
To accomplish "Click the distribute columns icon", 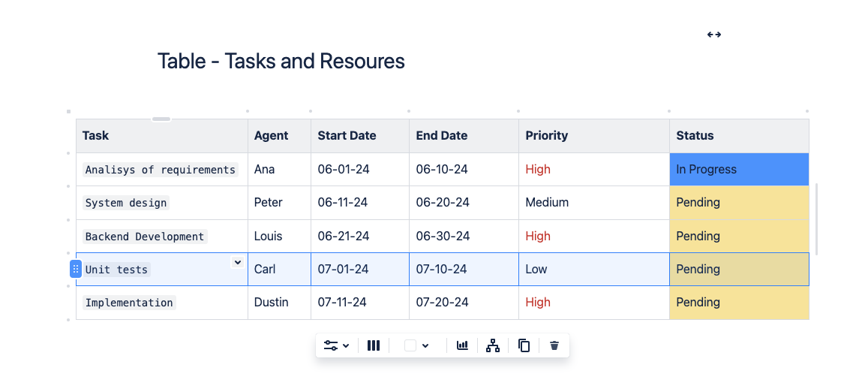I will point(374,345).
